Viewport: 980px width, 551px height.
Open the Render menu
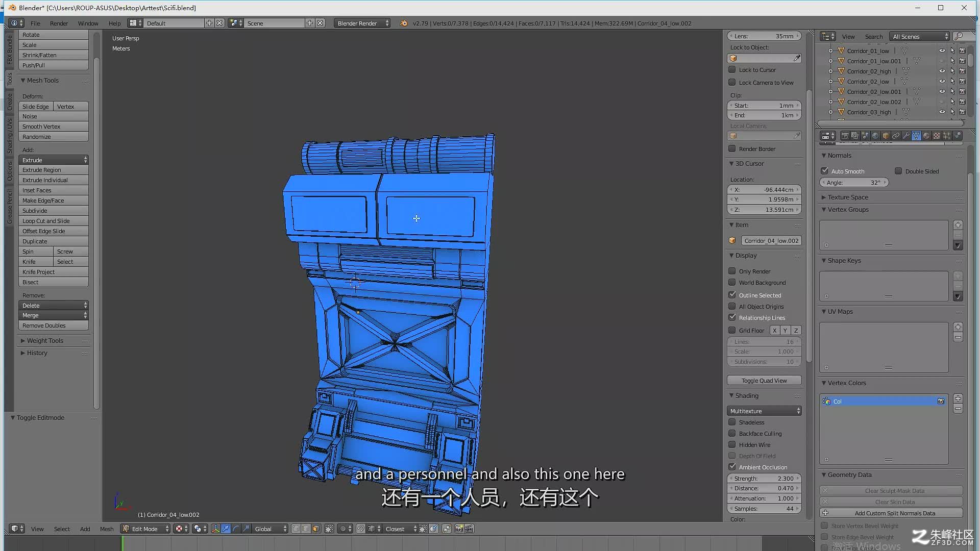(59, 23)
